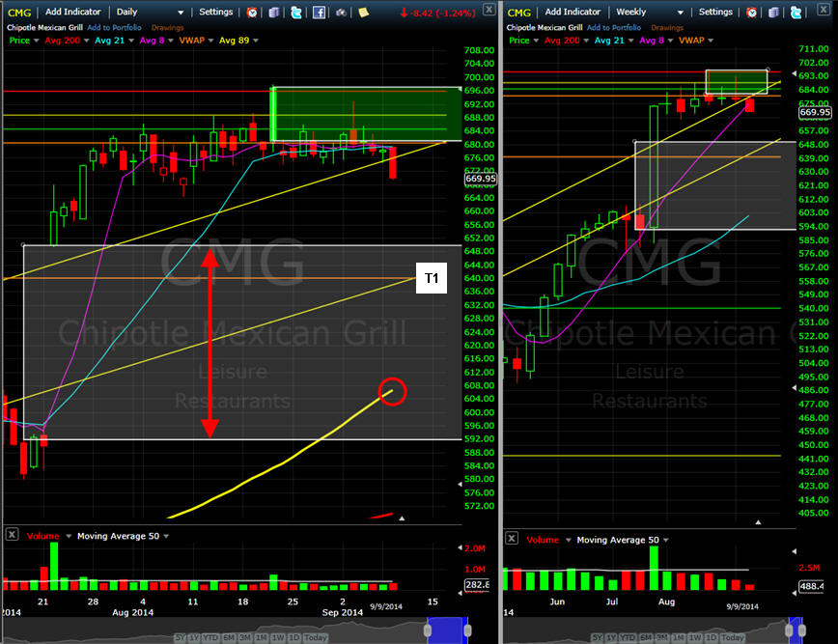Viewport: 838px width, 644px height.
Task: Take a snapshot with Daily chart camera icon
Action: point(341,13)
